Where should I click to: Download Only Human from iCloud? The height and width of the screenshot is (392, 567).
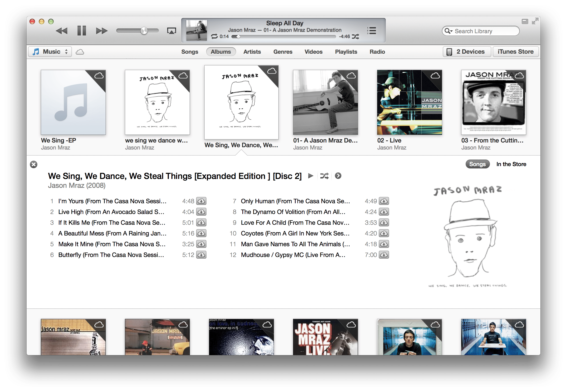click(384, 201)
